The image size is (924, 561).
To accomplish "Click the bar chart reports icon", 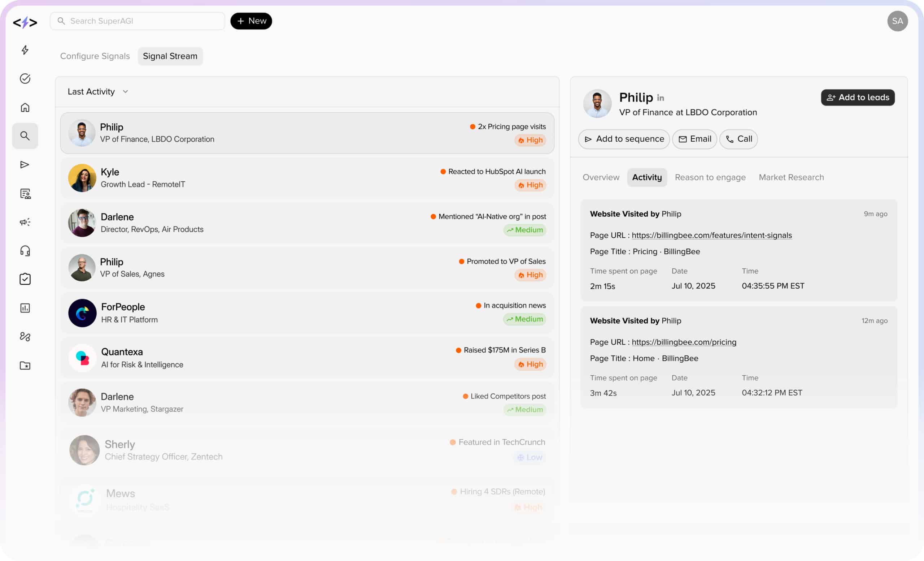I will [25, 308].
